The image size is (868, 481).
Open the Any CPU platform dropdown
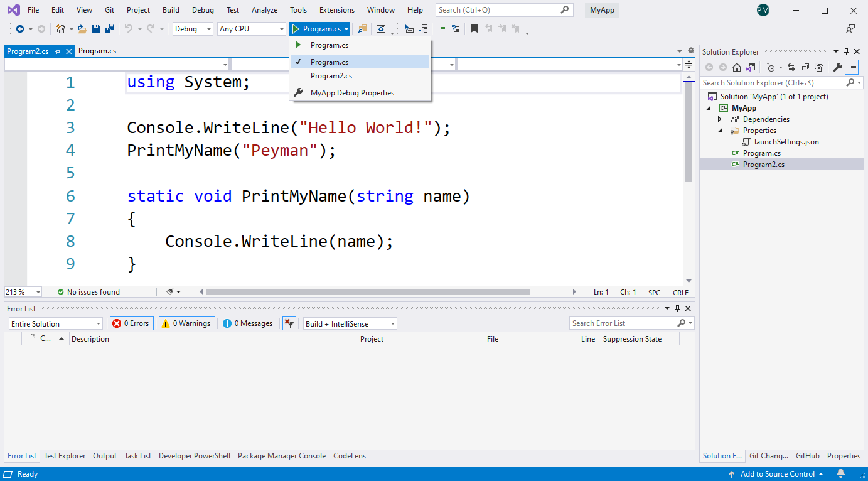(x=252, y=29)
